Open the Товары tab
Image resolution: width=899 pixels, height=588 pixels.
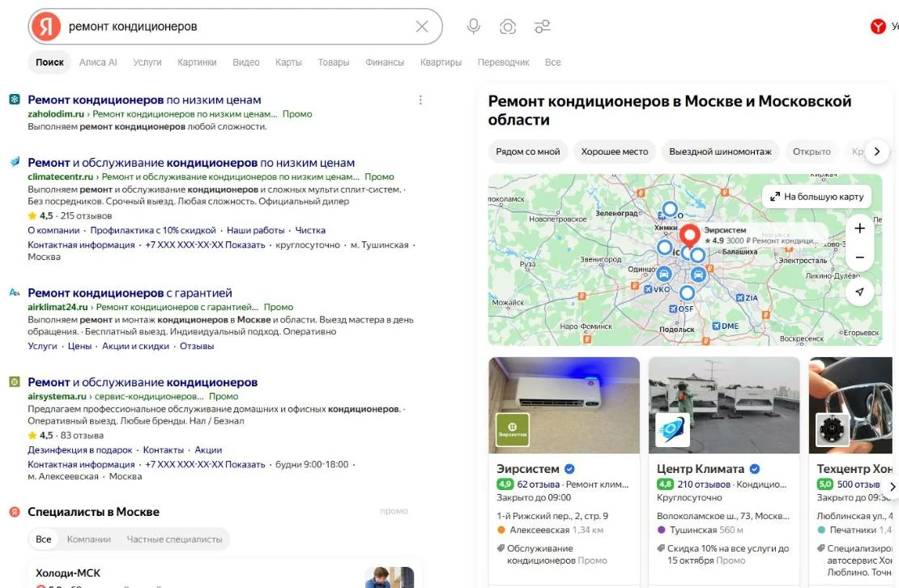tap(334, 62)
